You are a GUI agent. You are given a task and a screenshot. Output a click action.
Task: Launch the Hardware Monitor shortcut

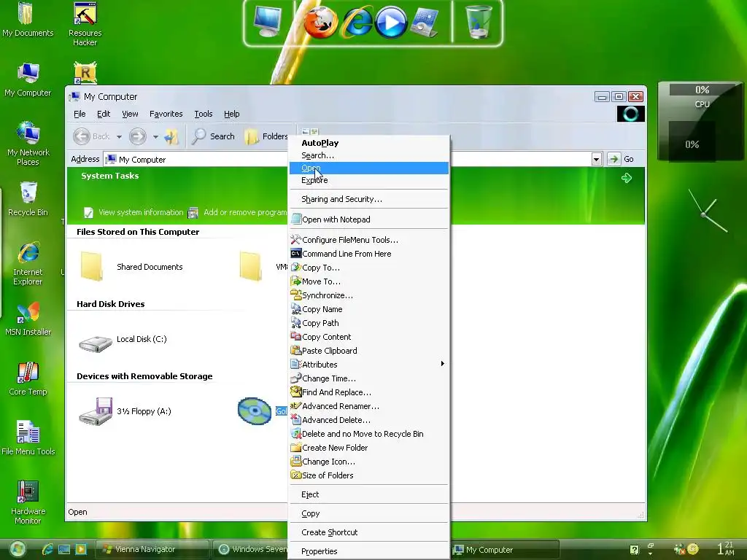click(28, 502)
